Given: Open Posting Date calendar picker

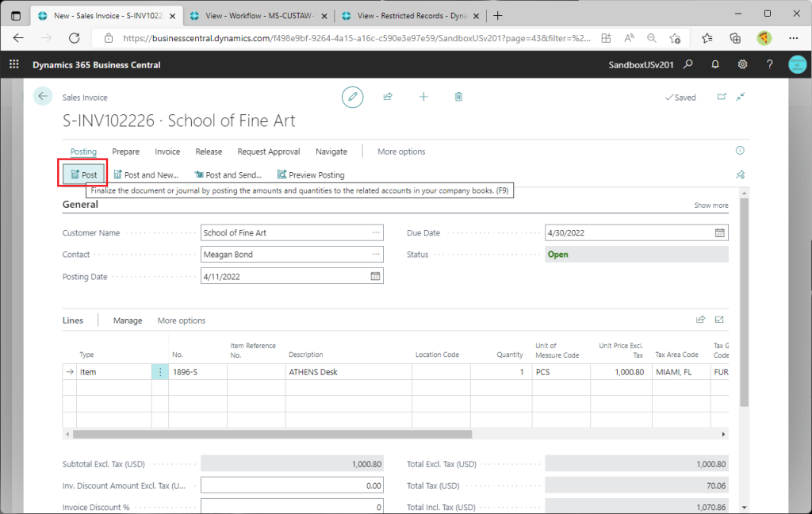Looking at the screenshot, I should coord(375,276).
